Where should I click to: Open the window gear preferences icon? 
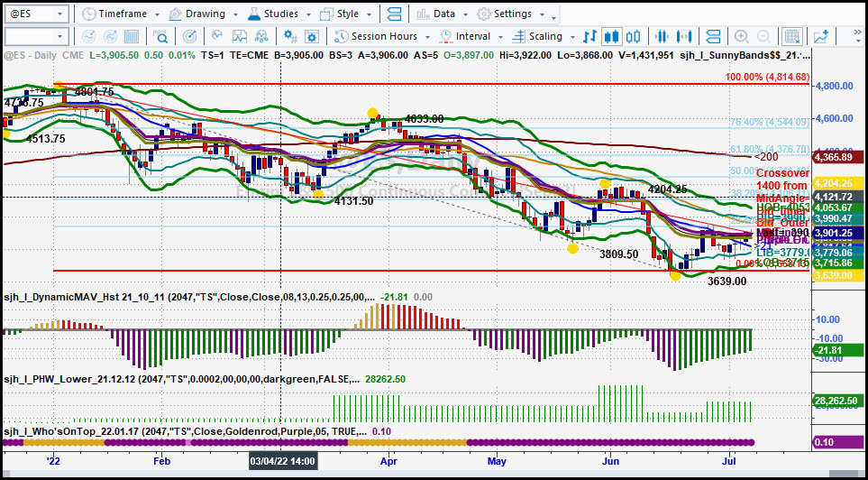tap(312, 37)
